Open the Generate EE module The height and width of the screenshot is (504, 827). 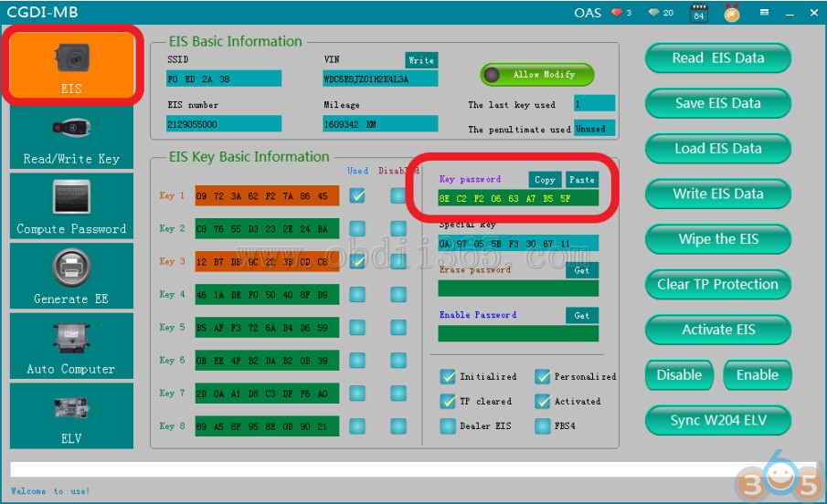[71, 276]
